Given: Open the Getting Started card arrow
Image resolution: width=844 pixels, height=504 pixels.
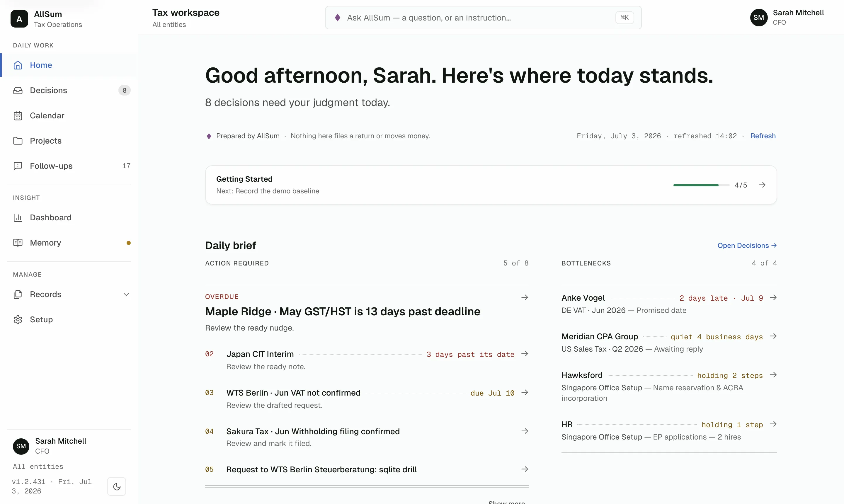Looking at the screenshot, I should pyautogui.click(x=762, y=185).
